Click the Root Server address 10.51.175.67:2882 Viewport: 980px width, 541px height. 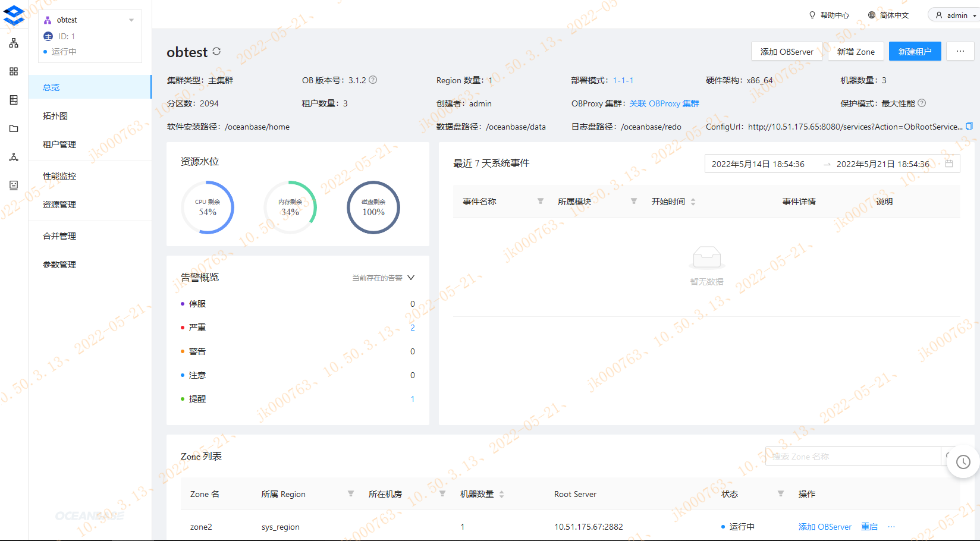589,527
